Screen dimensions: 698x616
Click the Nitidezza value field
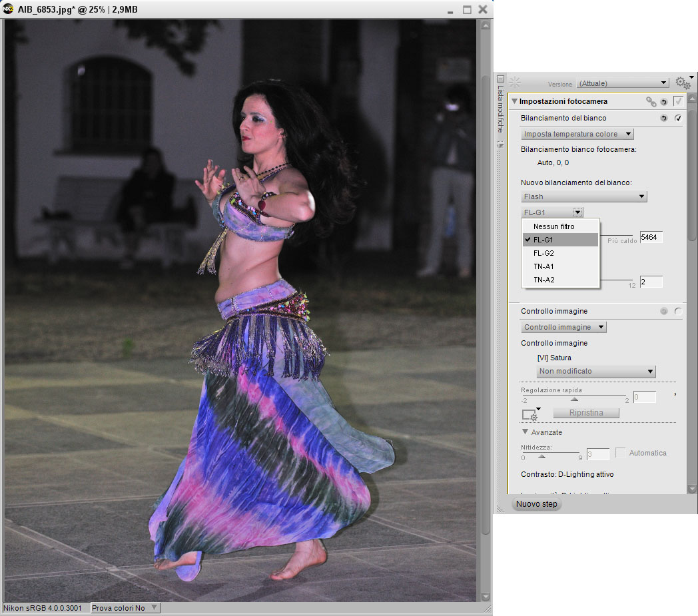(x=598, y=454)
